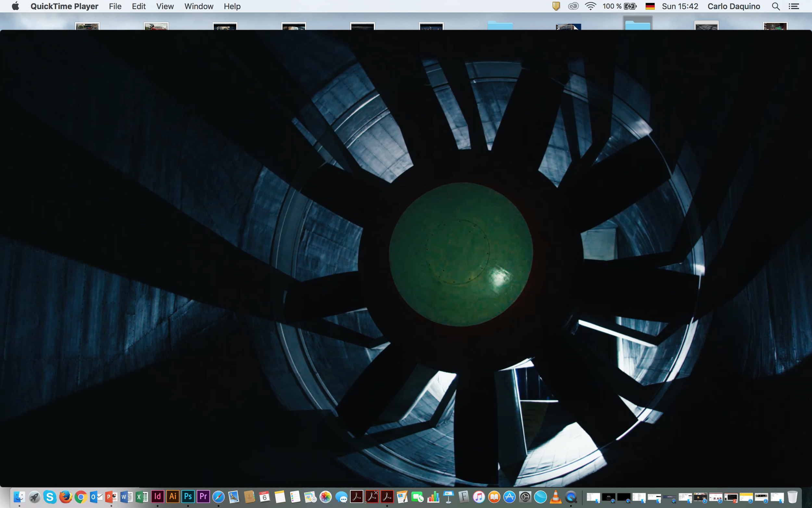Click the video frame to show controls
Image resolution: width=812 pixels, height=508 pixels.
tap(406, 255)
